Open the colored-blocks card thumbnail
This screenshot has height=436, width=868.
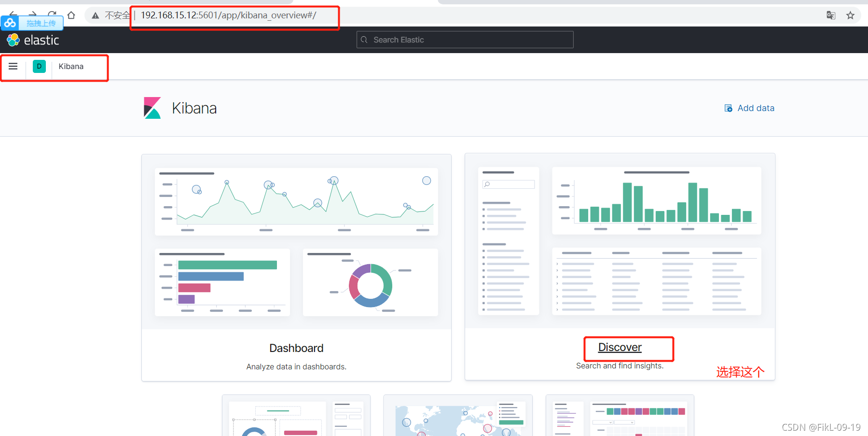coord(620,416)
